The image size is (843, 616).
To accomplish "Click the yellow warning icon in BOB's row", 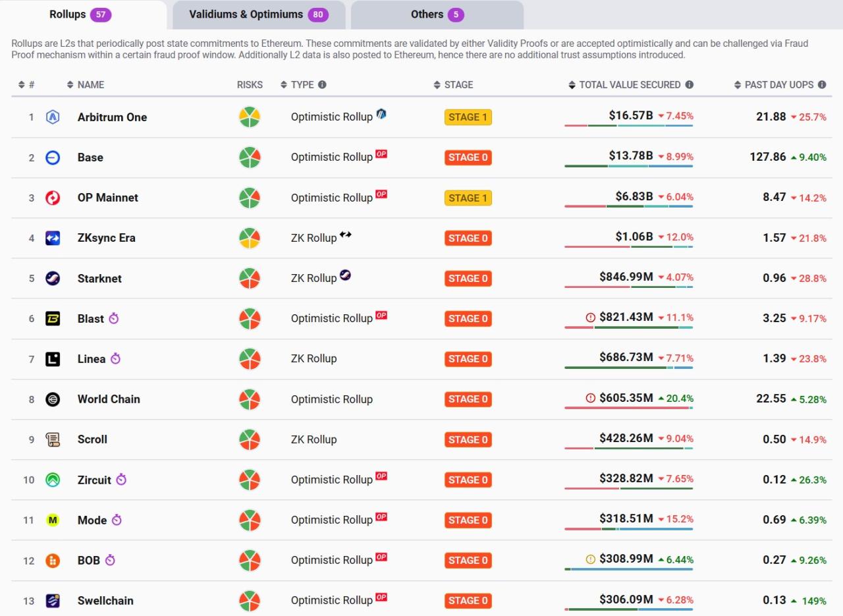I will [590, 559].
